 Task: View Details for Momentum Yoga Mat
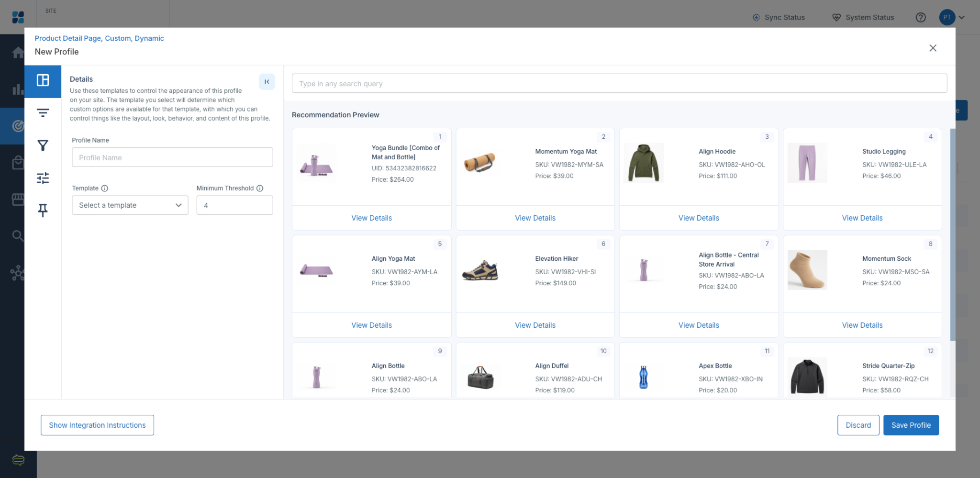pos(535,218)
